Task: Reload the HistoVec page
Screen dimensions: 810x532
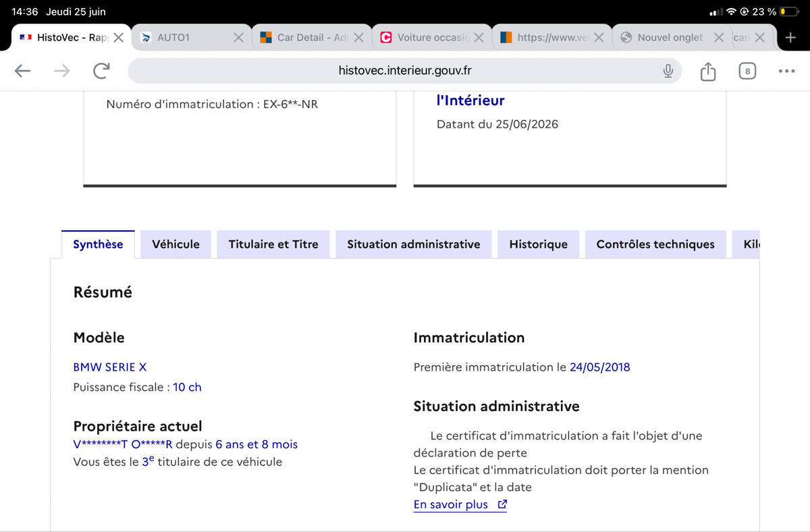Action: [x=101, y=71]
